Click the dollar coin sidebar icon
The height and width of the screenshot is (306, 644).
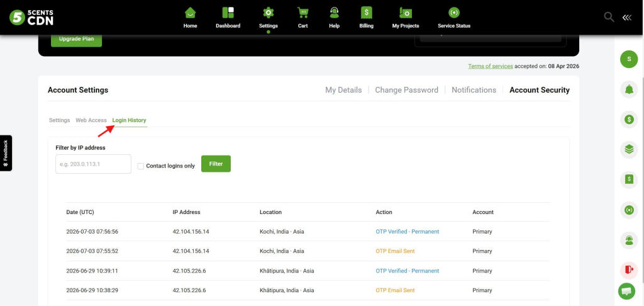(x=629, y=119)
